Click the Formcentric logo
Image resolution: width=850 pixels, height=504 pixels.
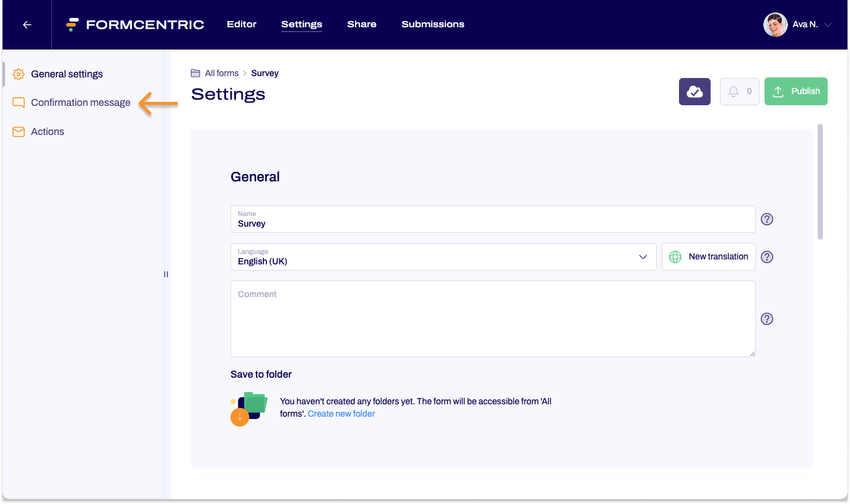coord(135,25)
